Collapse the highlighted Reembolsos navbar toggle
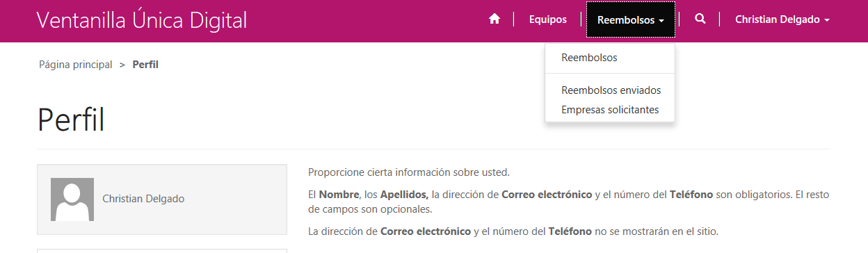This screenshot has height=253, width=868. pos(631,20)
